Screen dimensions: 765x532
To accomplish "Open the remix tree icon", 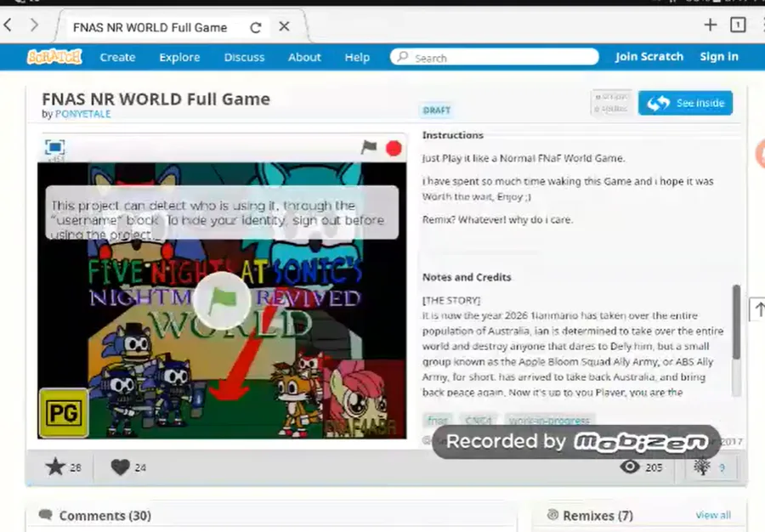I will pos(702,467).
